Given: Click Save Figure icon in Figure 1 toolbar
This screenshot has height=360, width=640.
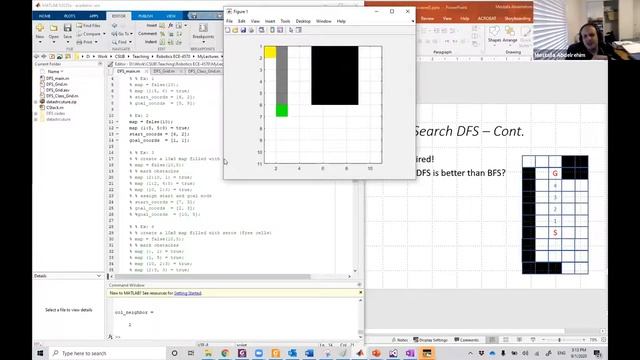Looking at the screenshot, I should coord(243,30).
